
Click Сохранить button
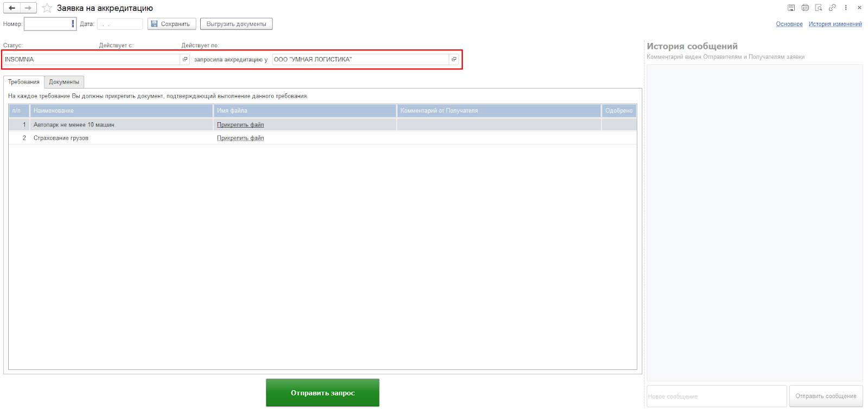[171, 24]
